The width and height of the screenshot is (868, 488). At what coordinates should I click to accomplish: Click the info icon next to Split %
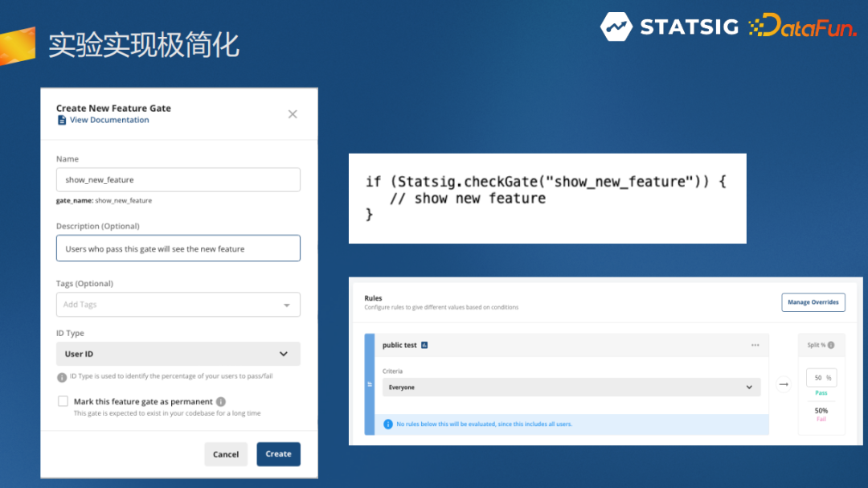831,345
